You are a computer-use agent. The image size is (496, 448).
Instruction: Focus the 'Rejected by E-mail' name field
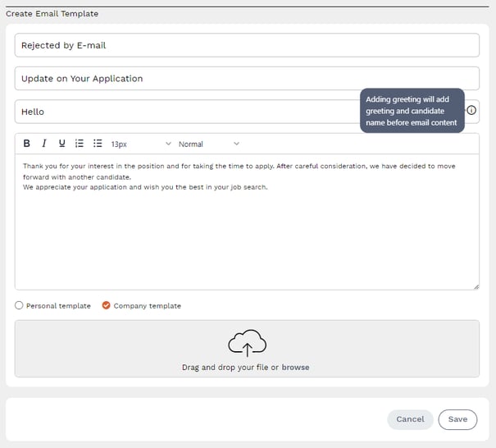[x=247, y=46]
